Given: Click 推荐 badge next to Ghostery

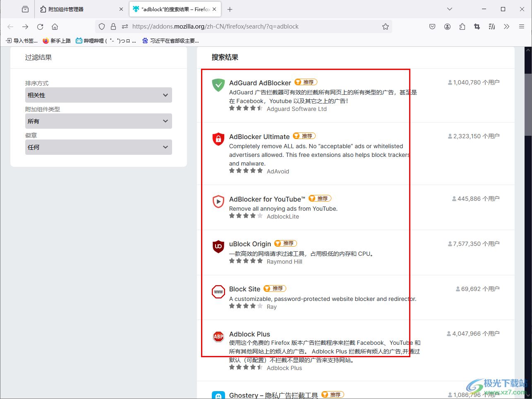Looking at the screenshot, I should (333, 394).
